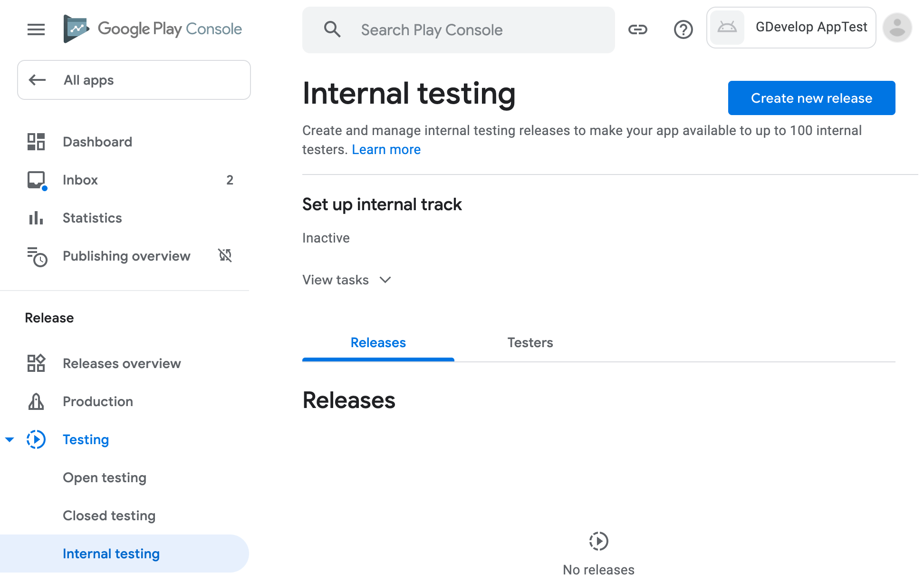Open the Learn more link

pyautogui.click(x=386, y=149)
